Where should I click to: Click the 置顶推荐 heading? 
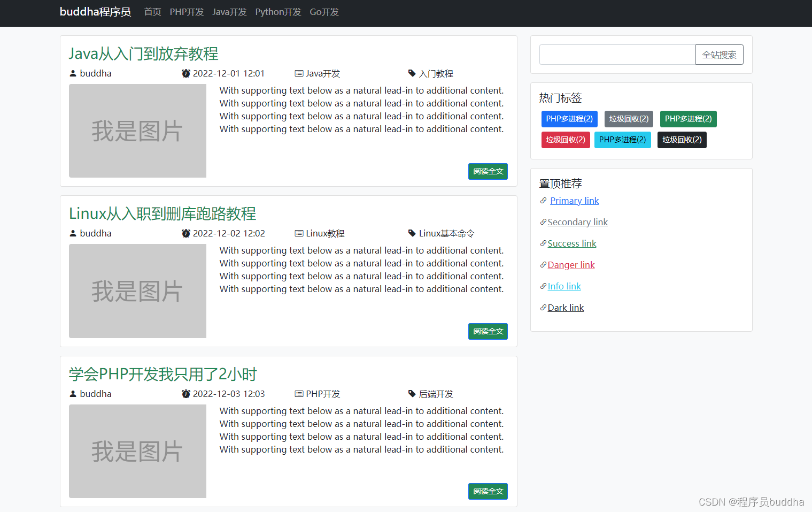[560, 184]
